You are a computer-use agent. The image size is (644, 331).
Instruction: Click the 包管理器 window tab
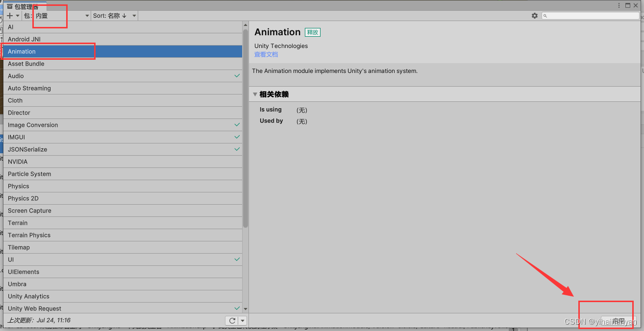coord(25,6)
